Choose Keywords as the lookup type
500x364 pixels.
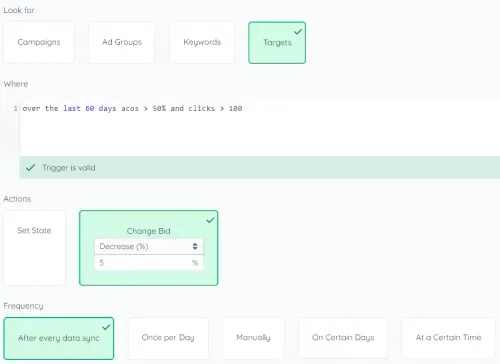[202, 42]
